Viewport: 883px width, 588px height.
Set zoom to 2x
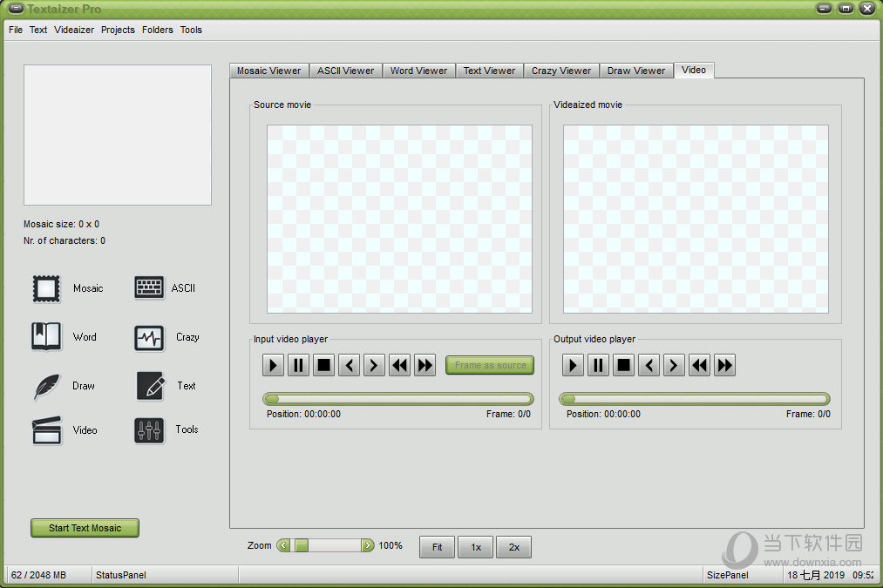[514, 547]
